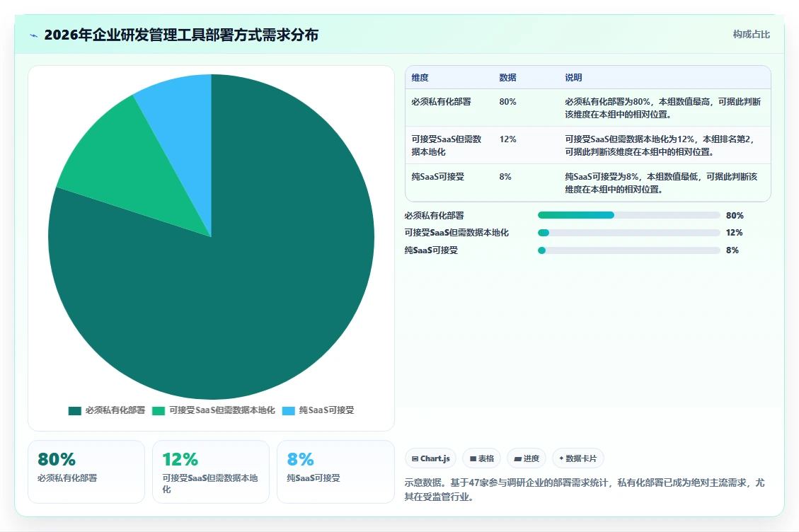Open the 12% 可接受SaaS但需数据本地化 stat card
The height and width of the screenshot is (532, 799).
(211, 472)
